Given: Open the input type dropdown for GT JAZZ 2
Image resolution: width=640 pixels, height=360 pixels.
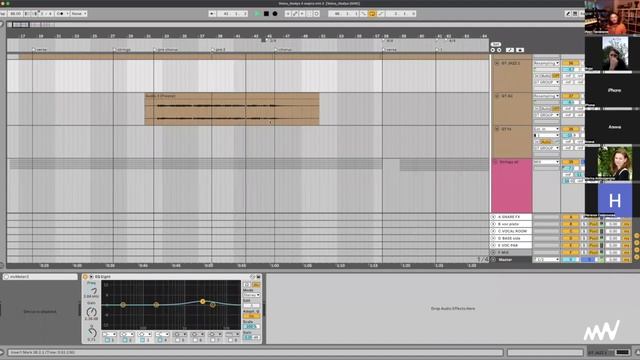Looking at the screenshot, I should click(547, 63).
